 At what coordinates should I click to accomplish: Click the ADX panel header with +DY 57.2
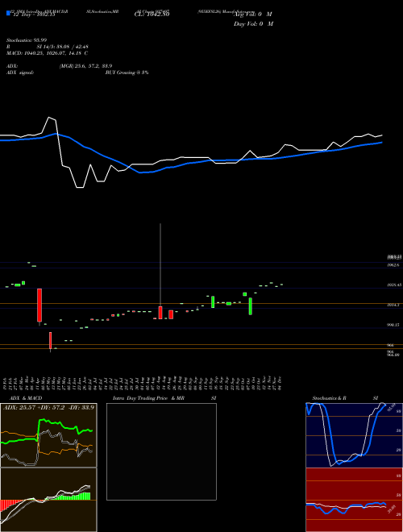pyautogui.click(x=48, y=407)
